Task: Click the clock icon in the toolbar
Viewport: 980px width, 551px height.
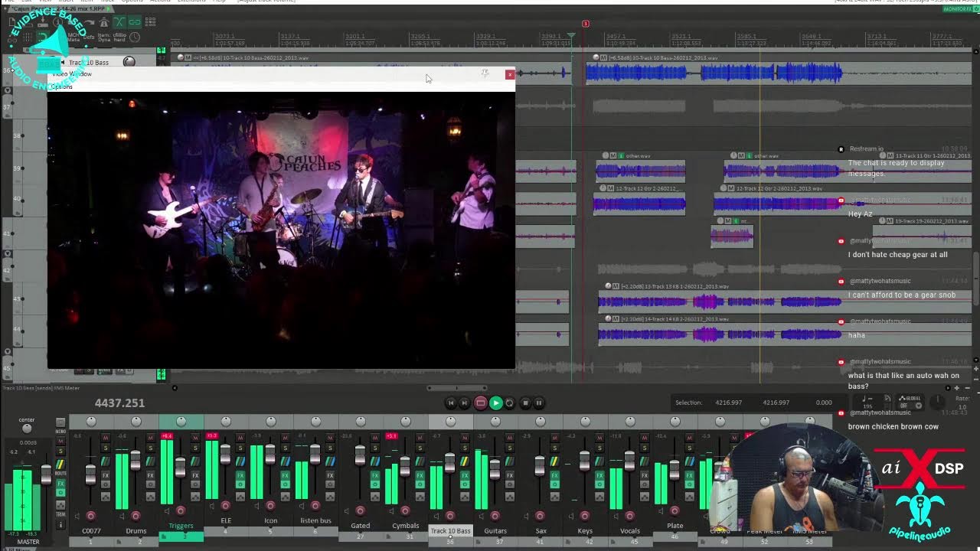Action: 135,37
